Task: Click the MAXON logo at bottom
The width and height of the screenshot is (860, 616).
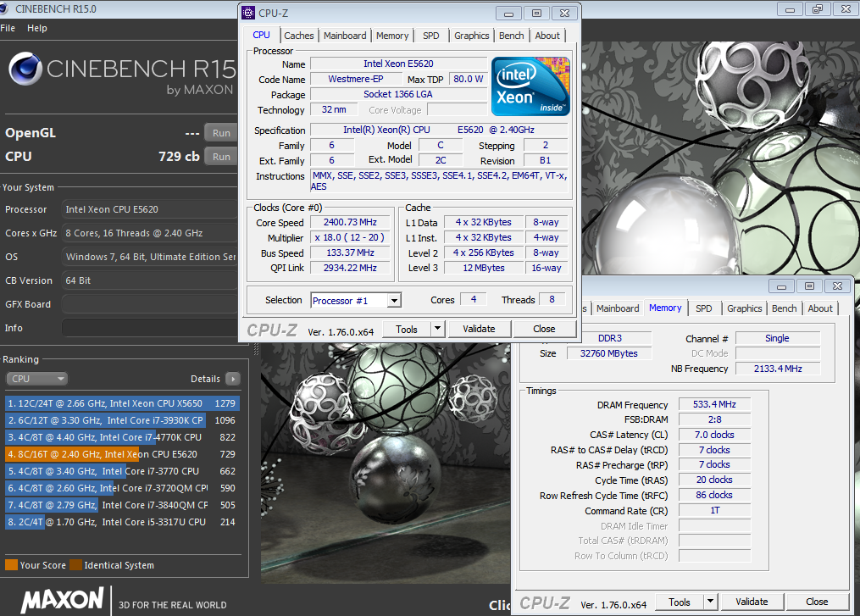Action: (62, 600)
